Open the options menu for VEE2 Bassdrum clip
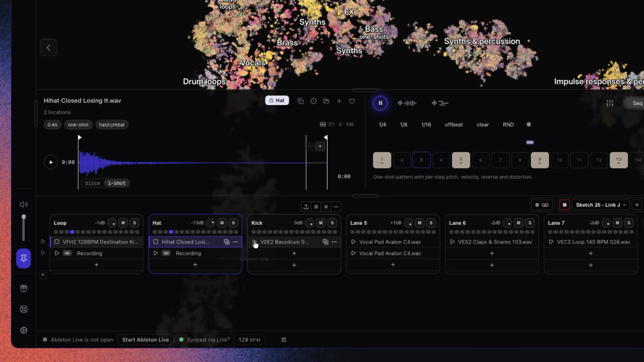The image size is (644, 362). tap(334, 242)
